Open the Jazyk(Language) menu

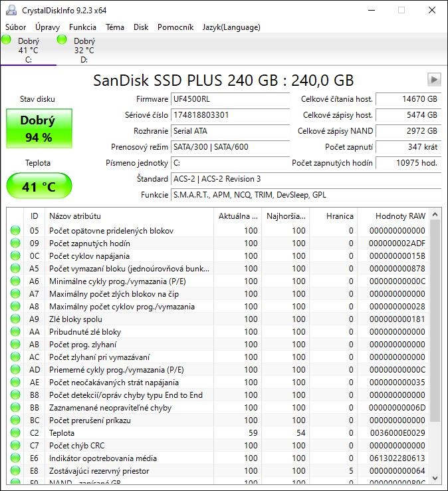click(x=231, y=27)
